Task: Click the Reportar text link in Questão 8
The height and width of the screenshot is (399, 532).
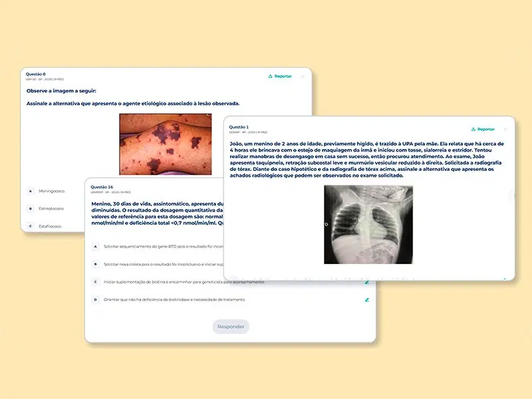Action: (283, 76)
